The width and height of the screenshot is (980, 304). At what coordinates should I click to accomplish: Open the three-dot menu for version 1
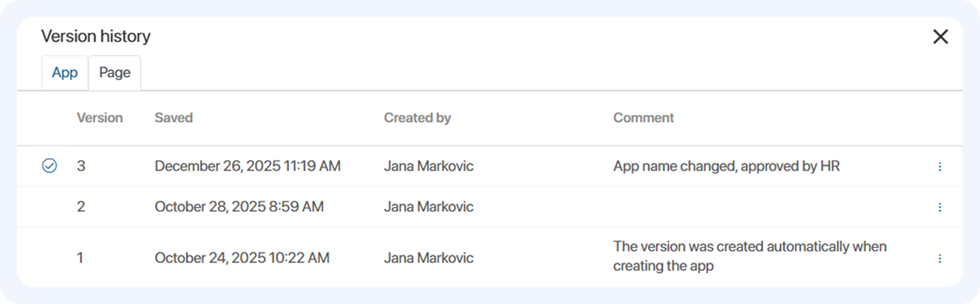pyautogui.click(x=939, y=258)
